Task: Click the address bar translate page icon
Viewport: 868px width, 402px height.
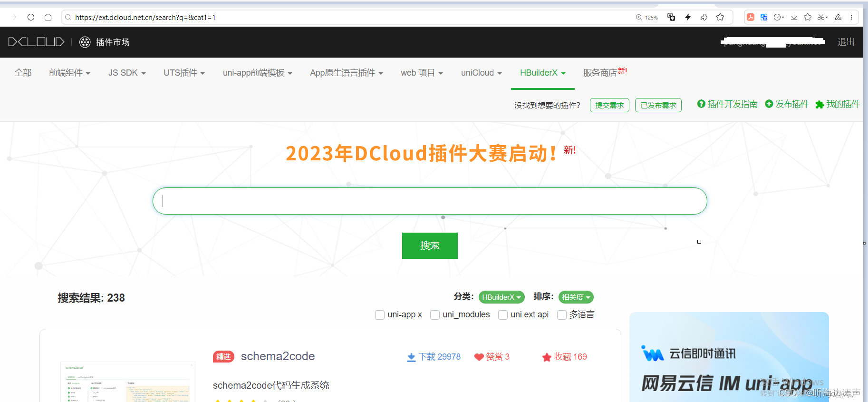Action: (671, 17)
